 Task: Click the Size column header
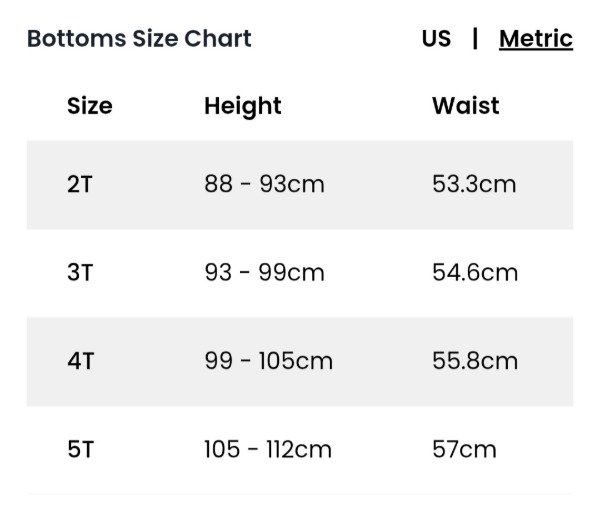(90, 106)
